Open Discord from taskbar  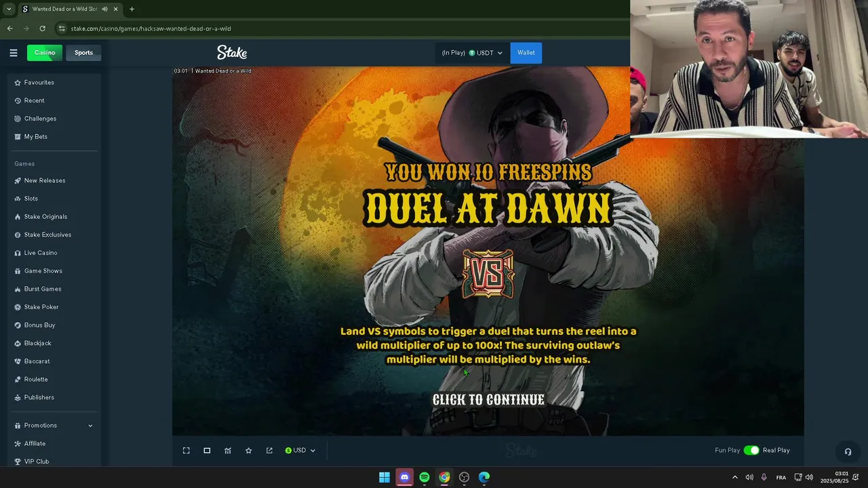404,477
